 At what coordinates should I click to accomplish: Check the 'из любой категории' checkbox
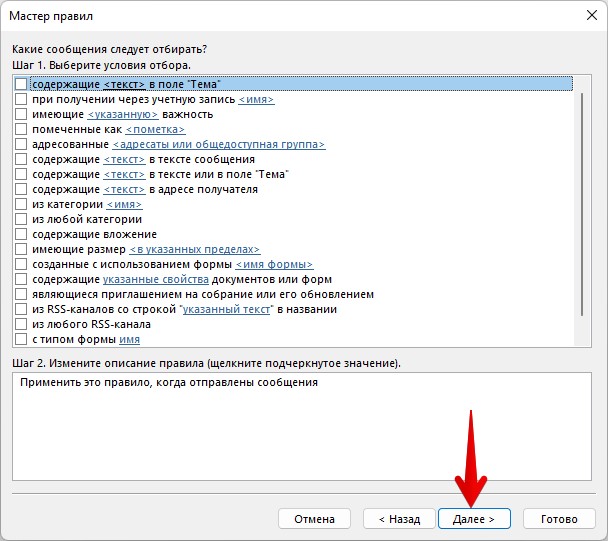[x=21, y=219]
